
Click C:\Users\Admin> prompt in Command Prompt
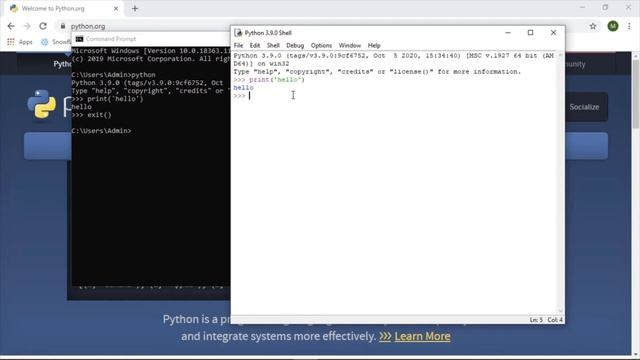(101, 131)
